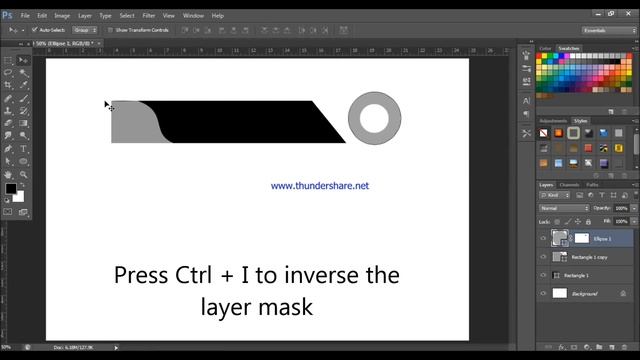Screen dimensions: 640x360
Task: Select the Rectangular Marquee tool
Action: pyautogui.click(x=8, y=60)
